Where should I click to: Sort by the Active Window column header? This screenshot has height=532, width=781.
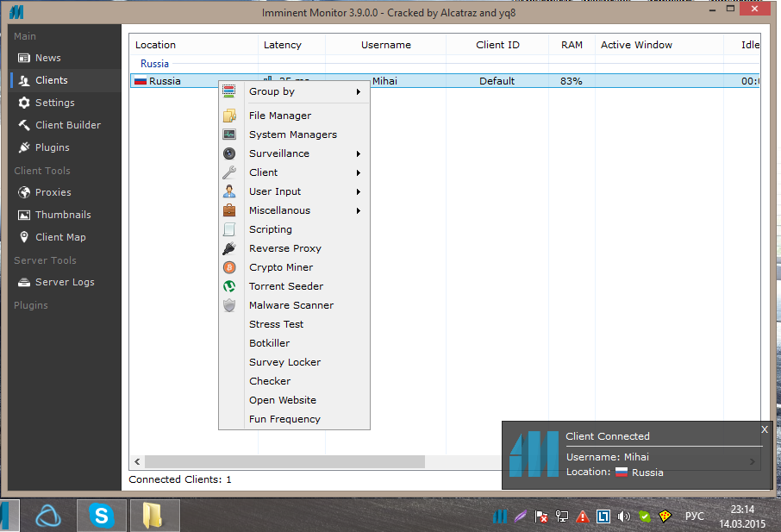pyautogui.click(x=659, y=45)
